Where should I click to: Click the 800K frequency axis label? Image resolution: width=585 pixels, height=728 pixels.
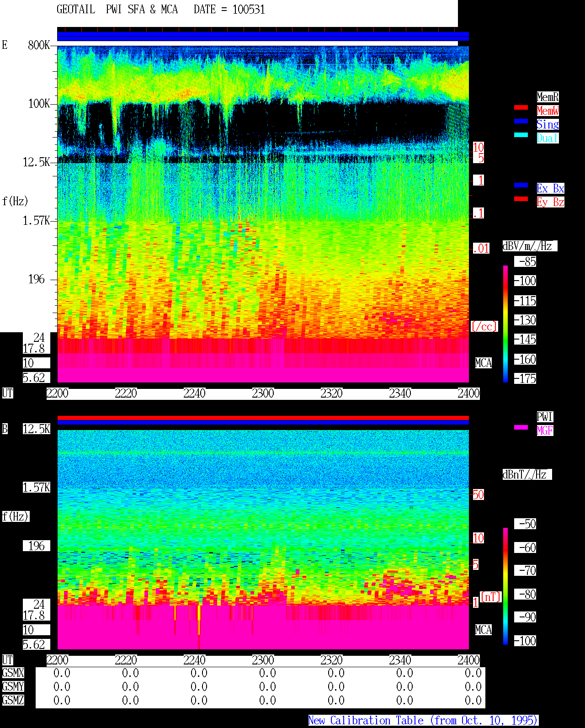click(39, 45)
